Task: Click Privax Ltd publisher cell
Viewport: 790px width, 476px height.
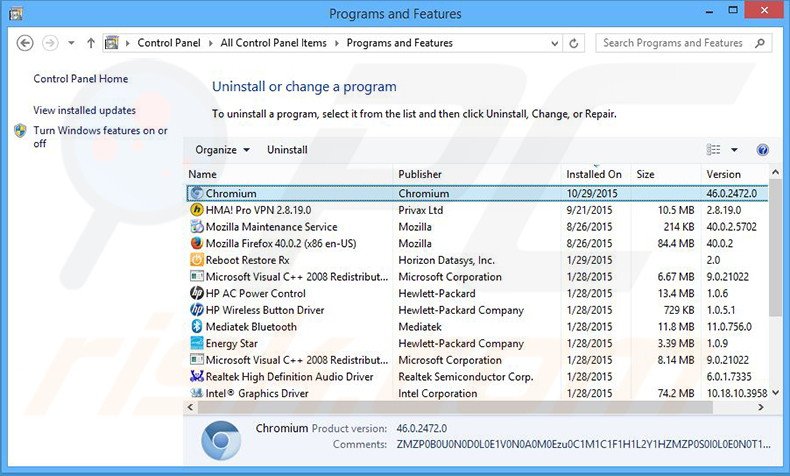Action: (421, 210)
